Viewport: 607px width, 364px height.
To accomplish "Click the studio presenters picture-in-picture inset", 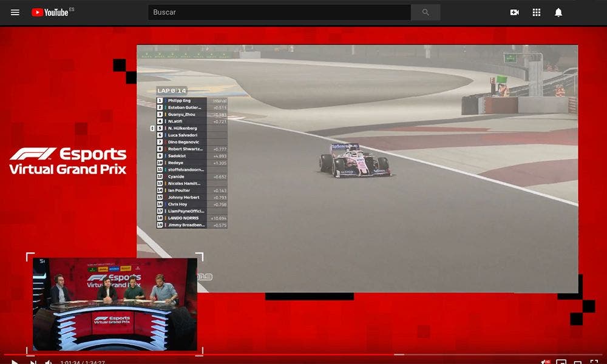I will pos(115,304).
